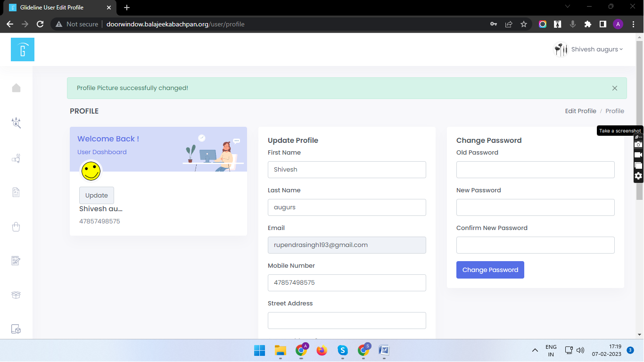Open the edit-note icon in the sidebar

pyautogui.click(x=16, y=261)
